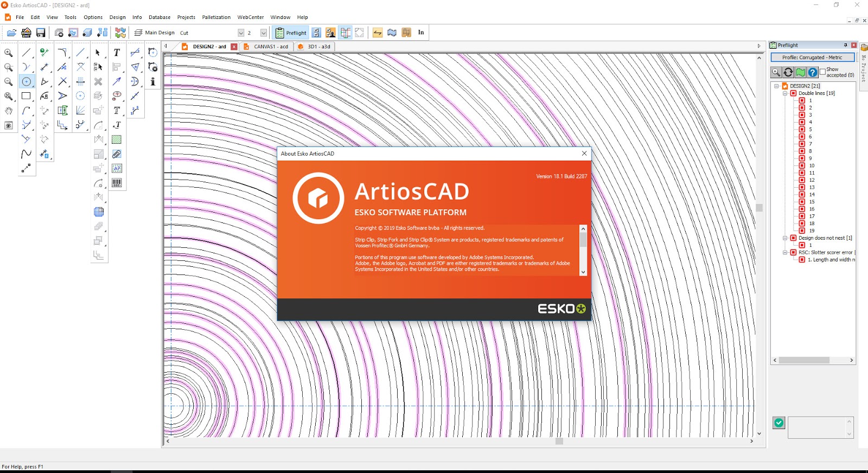Image resolution: width=868 pixels, height=473 pixels.
Task: Choose the Paragraph Text T tool
Action: click(117, 53)
